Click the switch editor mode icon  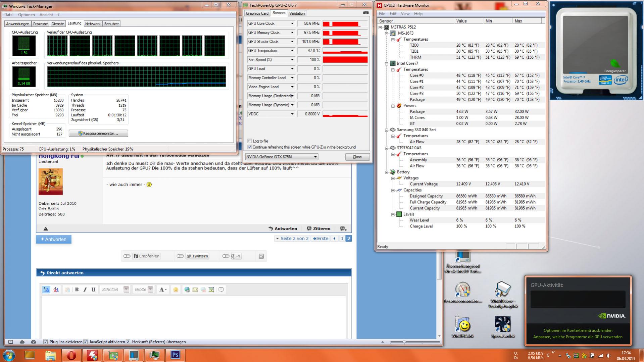(46, 290)
